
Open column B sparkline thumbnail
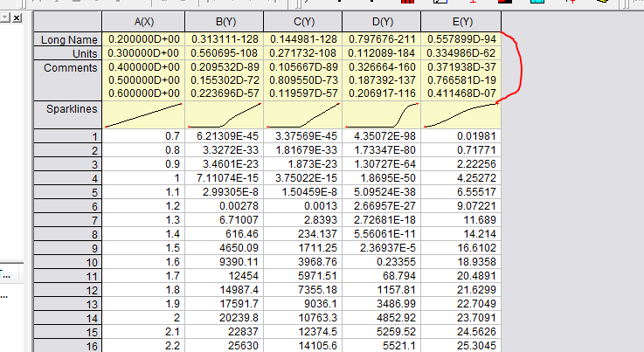coord(225,115)
